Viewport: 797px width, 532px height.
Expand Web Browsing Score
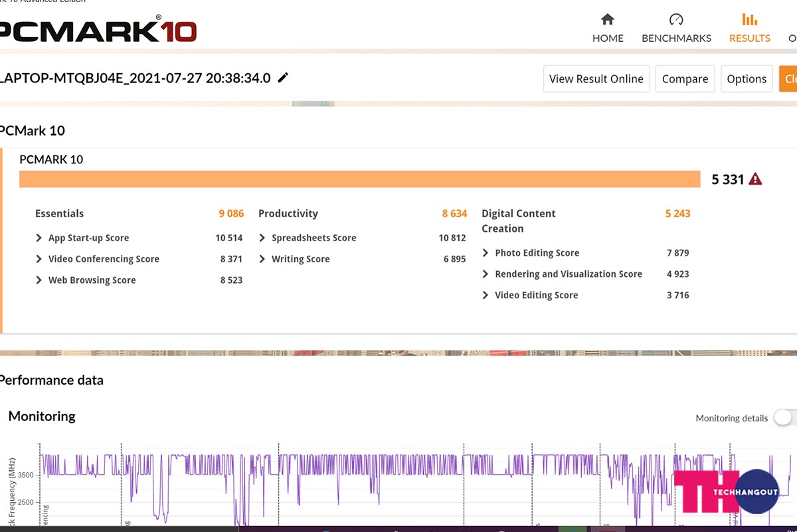coord(39,280)
